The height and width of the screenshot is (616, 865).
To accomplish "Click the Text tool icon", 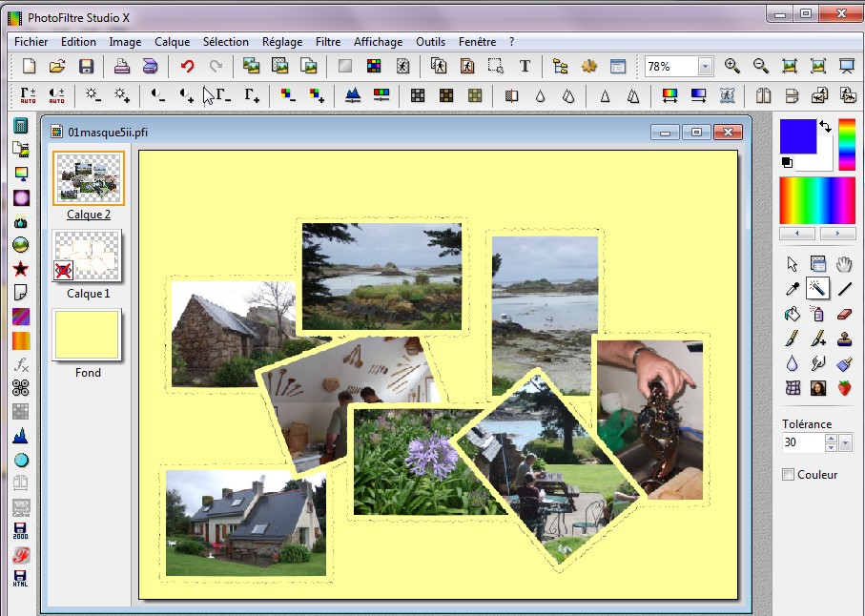I will tap(525, 66).
